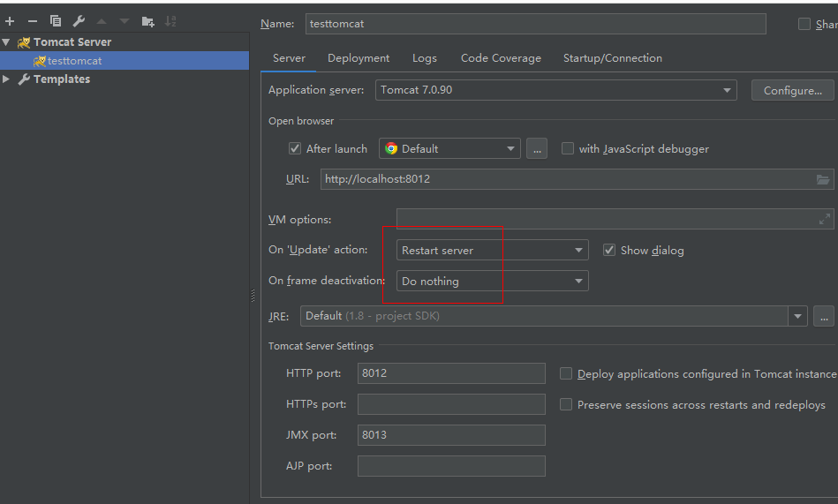Viewport: 838px width, 504px height.
Task: Expand the Templates tree node
Action: (x=7, y=79)
